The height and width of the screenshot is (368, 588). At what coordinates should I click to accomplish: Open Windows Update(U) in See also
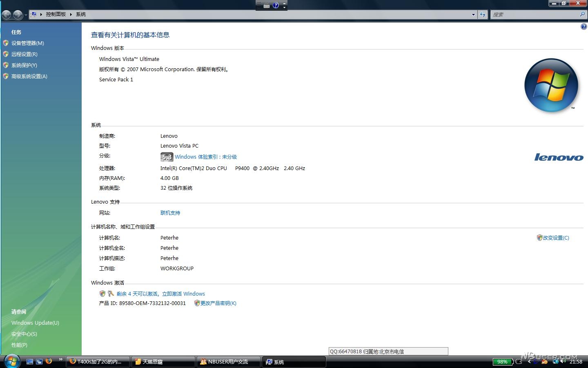35,323
